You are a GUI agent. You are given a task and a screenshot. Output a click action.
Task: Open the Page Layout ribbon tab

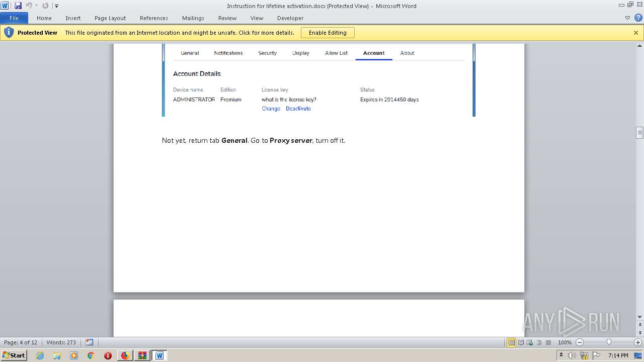coord(110,18)
